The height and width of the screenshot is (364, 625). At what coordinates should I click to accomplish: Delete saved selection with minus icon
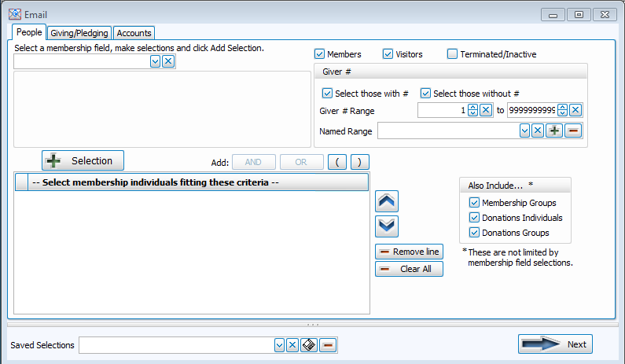327,345
